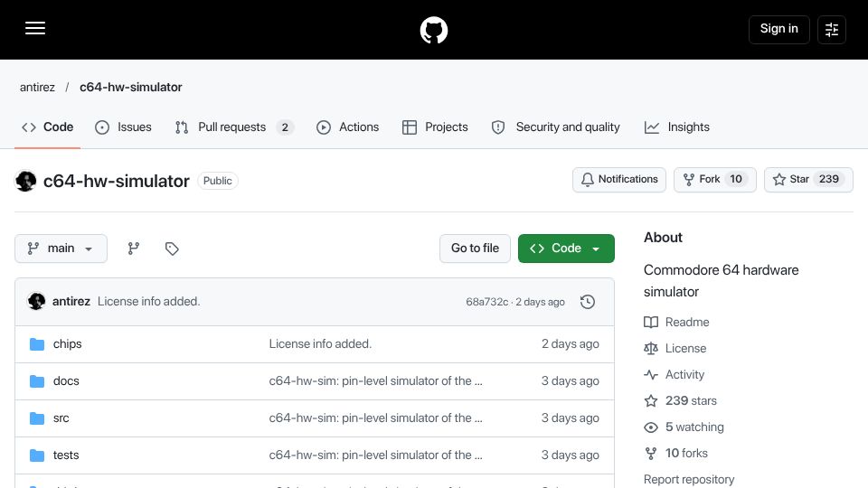
Task: Switch to the Actions tab
Action: (x=347, y=127)
